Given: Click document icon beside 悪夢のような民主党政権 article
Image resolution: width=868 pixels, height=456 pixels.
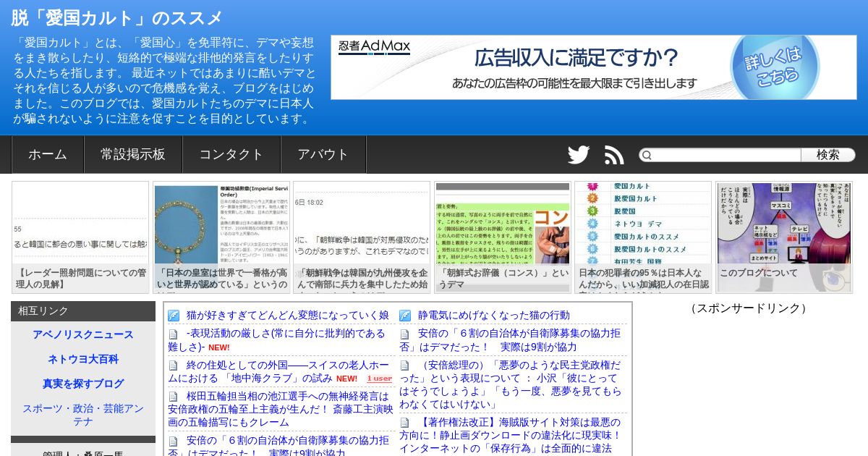Looking at the screenshot, I should (405, 366).
